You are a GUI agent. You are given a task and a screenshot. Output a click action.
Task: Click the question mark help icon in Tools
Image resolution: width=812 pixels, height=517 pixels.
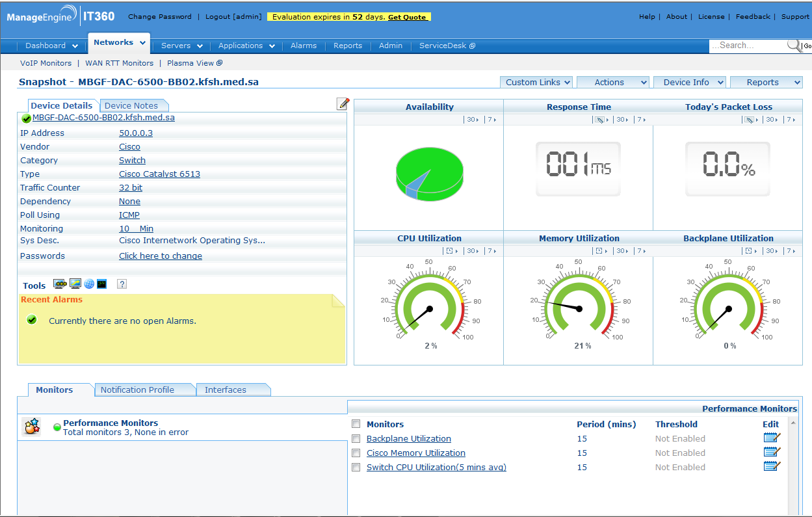click(122, 284)
